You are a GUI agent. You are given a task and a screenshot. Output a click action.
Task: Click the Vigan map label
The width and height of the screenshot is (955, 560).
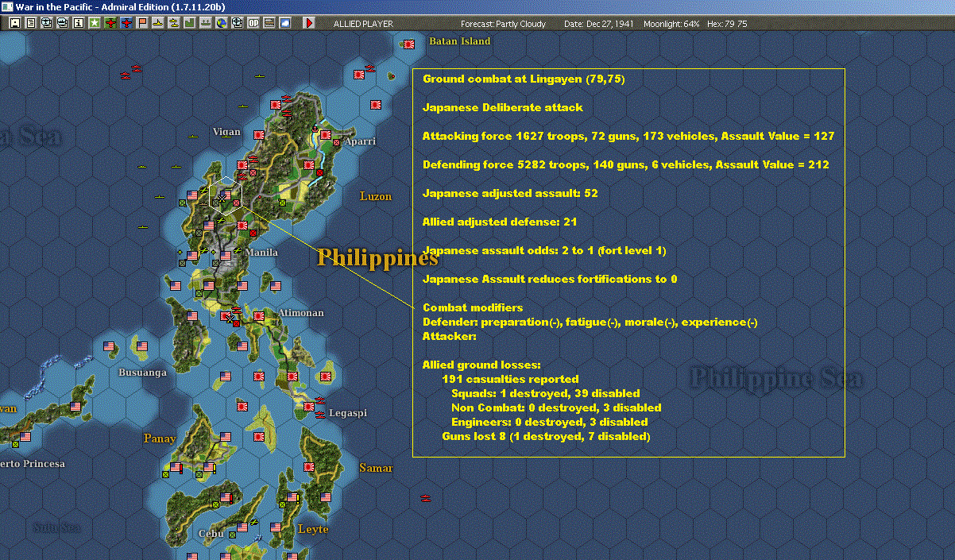click(226, 132)
